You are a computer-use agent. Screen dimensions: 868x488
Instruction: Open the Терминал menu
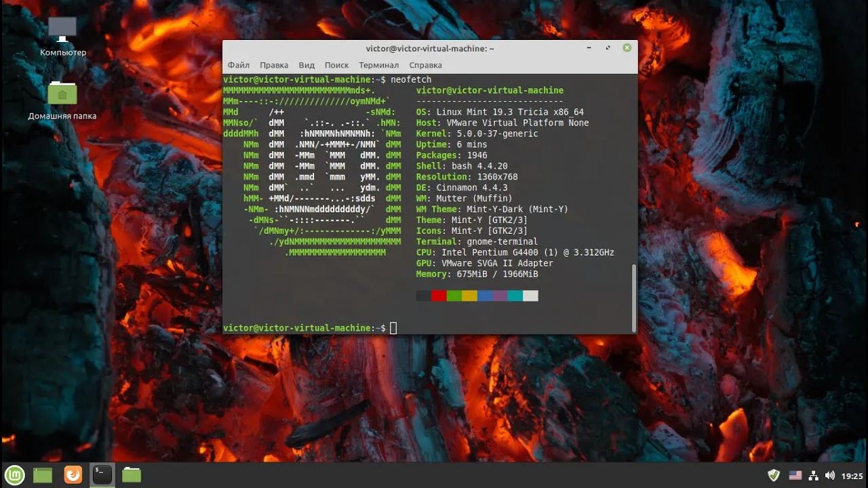pyautogui.click(x=379, y=65)
